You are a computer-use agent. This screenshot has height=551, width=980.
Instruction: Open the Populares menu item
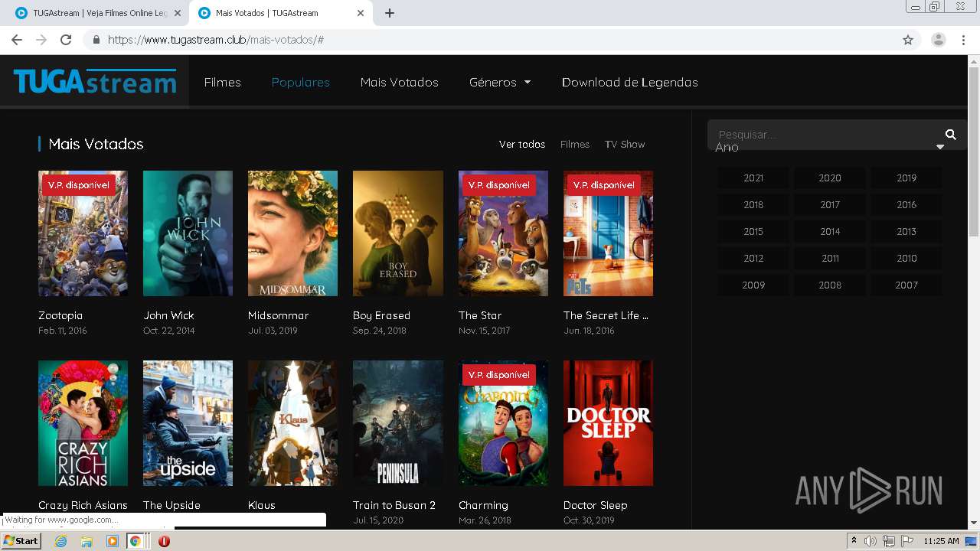point(301,83)
